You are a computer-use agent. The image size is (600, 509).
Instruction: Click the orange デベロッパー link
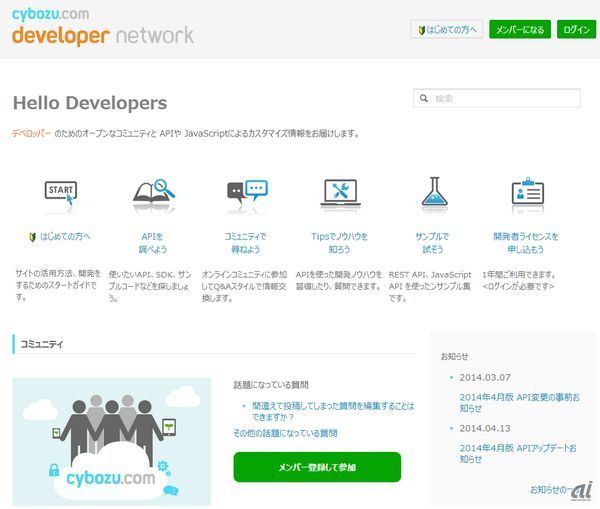coord(31,134)
